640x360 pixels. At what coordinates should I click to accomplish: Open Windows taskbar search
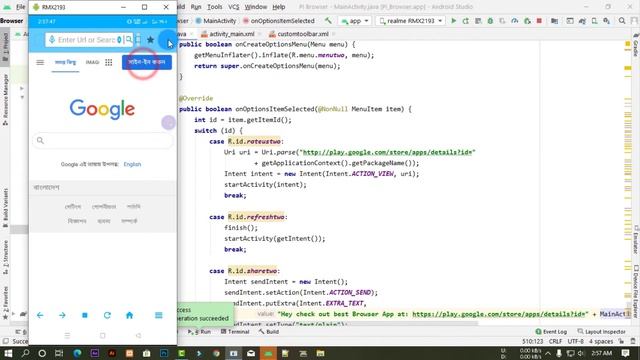tap(25, 353)
